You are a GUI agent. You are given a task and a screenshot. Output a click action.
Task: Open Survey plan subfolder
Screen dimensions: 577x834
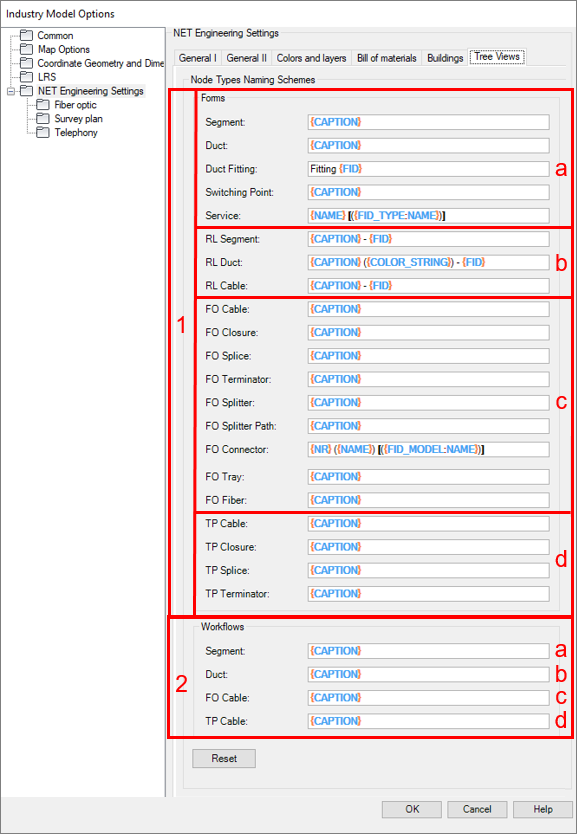[78, 119]
